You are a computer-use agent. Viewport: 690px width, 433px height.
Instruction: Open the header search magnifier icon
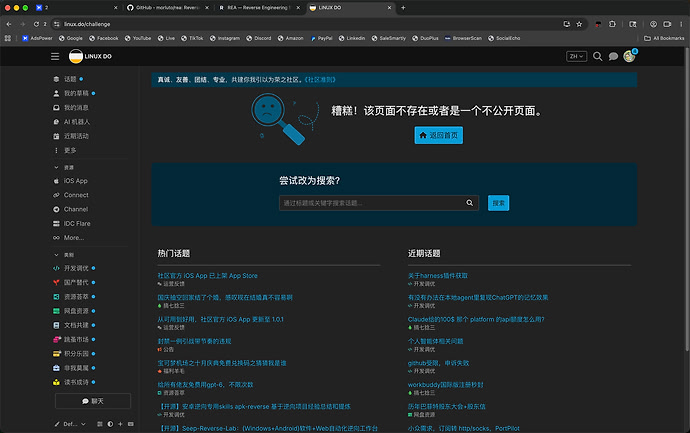pos(597,56)
